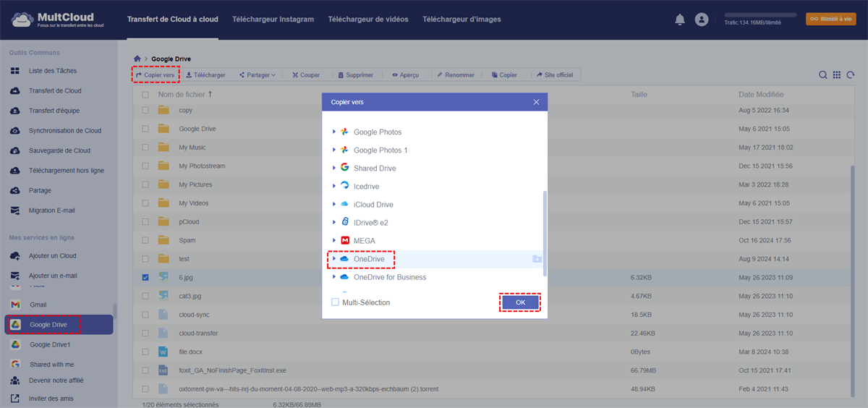Toggle the select-all checkbox in header
This screenshot has height=408, width=868.
coord(145,95)
